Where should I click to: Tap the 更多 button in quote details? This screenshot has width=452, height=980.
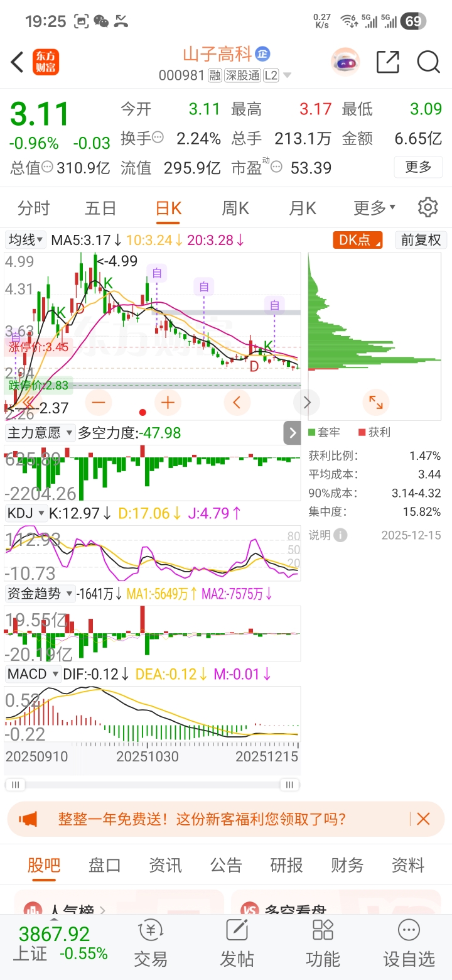point(418,167)
